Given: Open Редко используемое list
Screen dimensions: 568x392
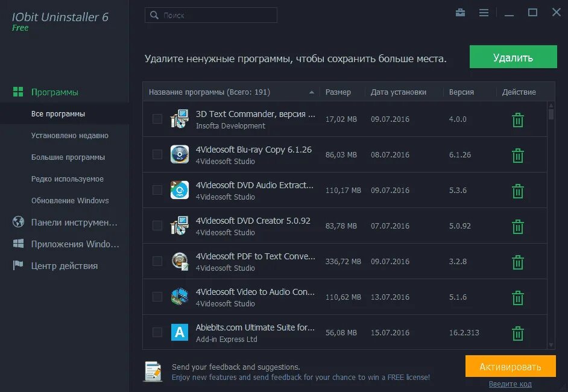Looking at the screenshot, I should (68, 179).
